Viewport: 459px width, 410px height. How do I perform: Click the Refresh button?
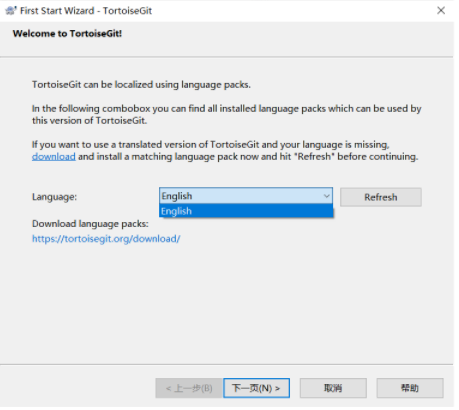point(381,197)
